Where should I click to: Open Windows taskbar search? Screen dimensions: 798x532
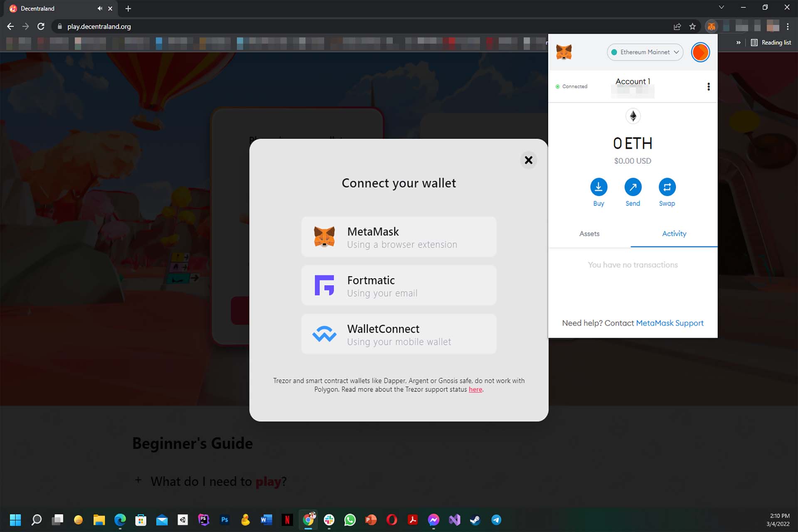pos(37,520)
